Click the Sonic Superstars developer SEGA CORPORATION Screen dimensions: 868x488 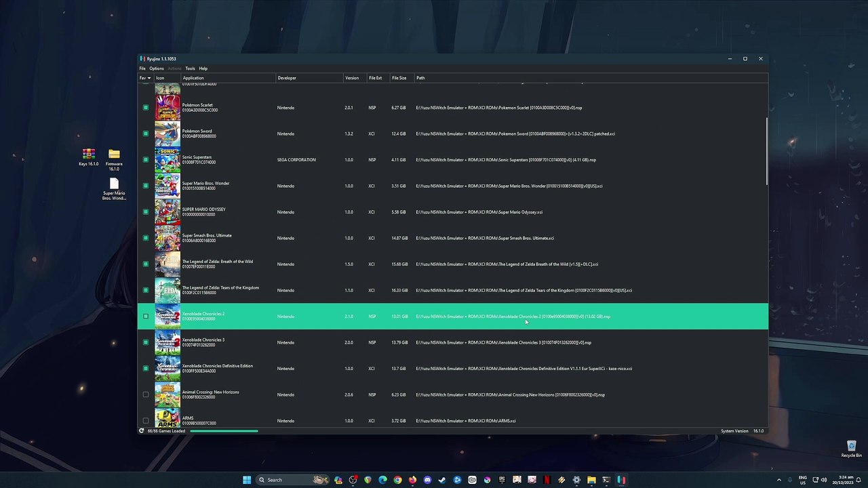(296, 160)
